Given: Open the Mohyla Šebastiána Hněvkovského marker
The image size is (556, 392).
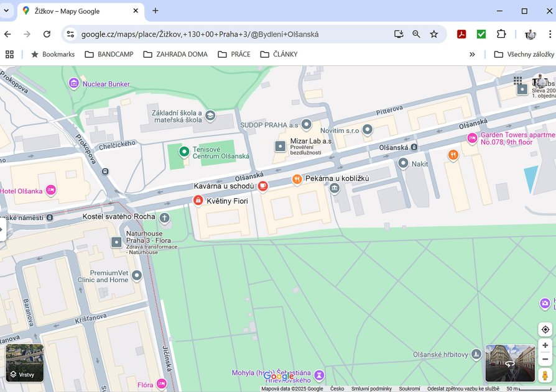Looking at the screenshot, I should point(319,375).
